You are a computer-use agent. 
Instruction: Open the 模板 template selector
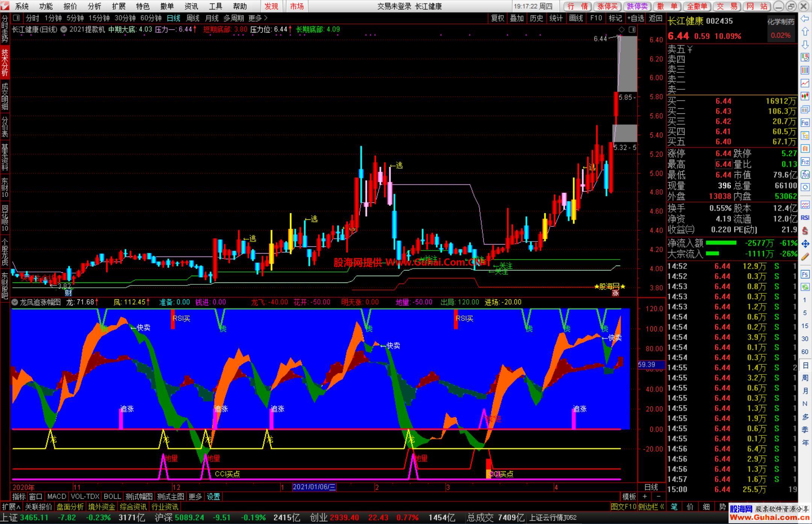(629, 497)
